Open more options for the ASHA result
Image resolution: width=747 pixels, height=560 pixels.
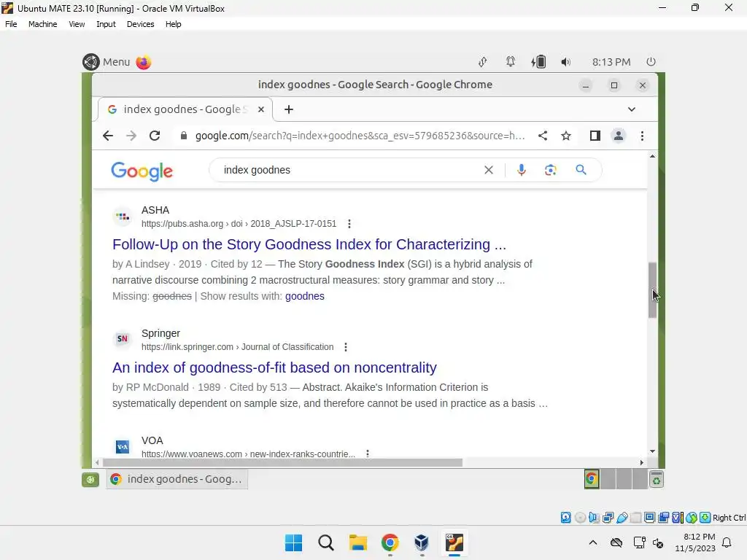click(349, 224)
